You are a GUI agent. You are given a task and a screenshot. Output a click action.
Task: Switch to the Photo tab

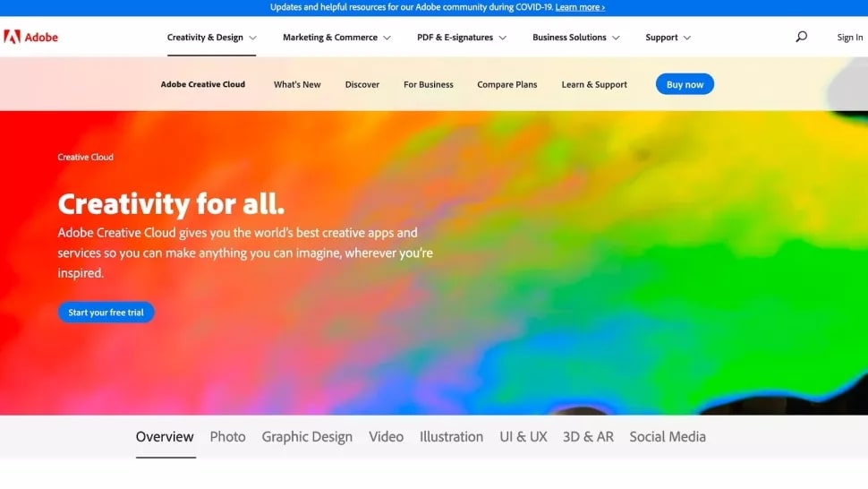click(227, 436)
